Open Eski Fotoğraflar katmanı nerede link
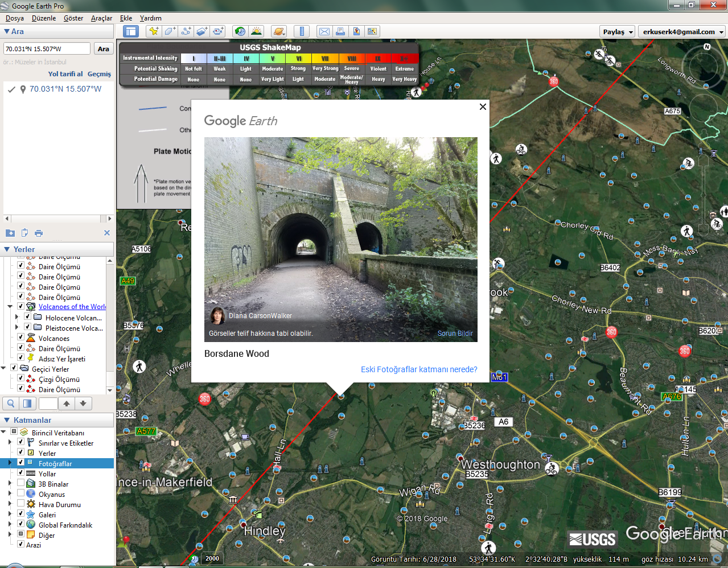The width and height of the screenshot is (728, 568). pyautogui.click(x=419, y=369)
